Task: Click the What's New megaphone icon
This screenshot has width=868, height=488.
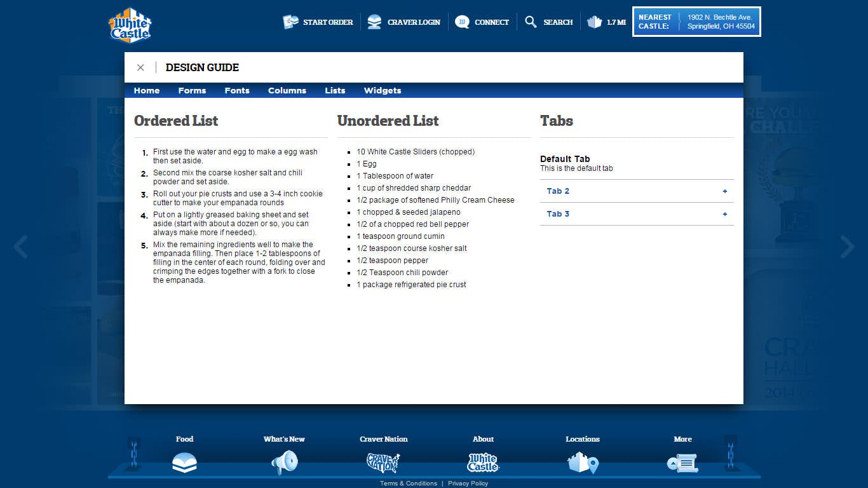Action: coord(284,462)
